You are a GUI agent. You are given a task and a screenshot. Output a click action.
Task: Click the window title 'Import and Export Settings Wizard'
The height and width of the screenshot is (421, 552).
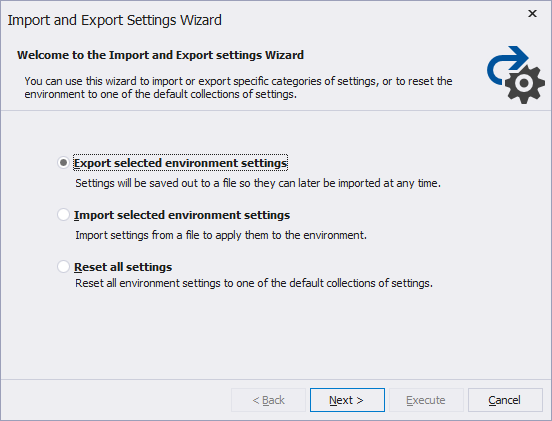[115, 20]
